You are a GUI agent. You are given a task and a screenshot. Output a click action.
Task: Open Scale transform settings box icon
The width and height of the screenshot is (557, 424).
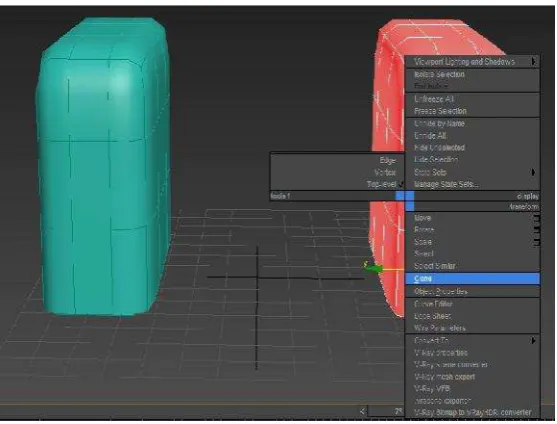[536, 242]
